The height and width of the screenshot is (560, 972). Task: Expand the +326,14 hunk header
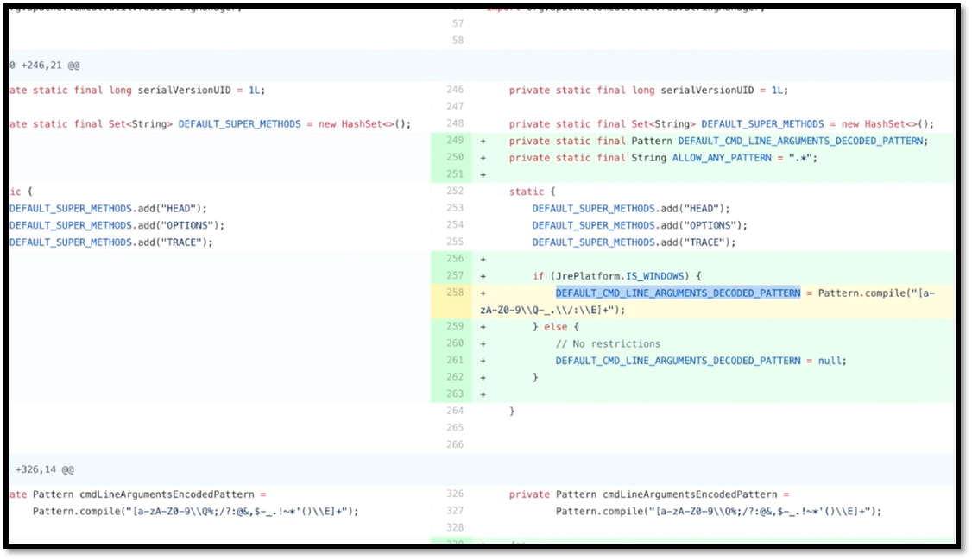tap(45, 470)
